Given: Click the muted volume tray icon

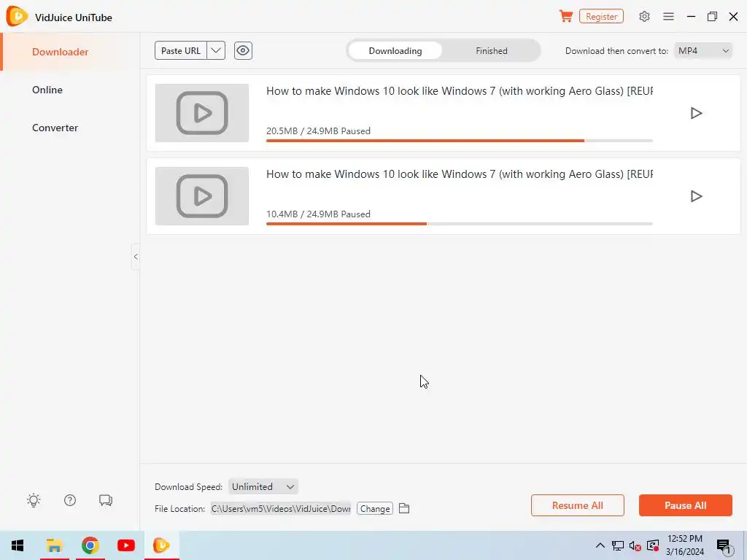Looking at the screenshot, I should pyautogui.click(x=635, y=545).
